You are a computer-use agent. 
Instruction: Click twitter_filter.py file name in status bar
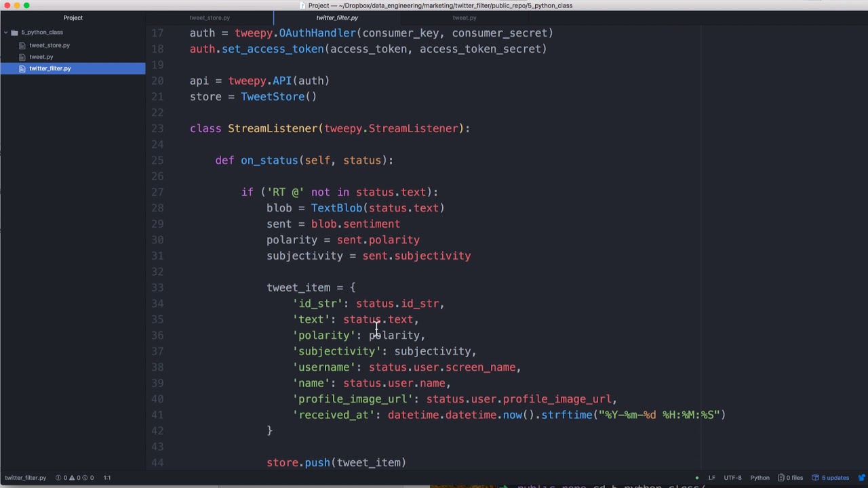[25, 478]
